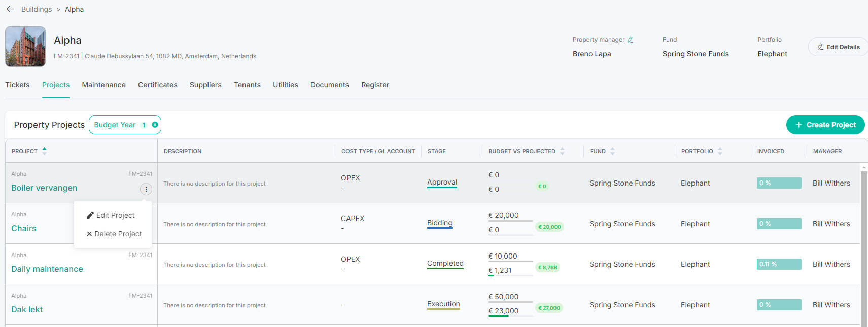Screen dimensions: 868x327
Task: Click the € 8,768 green budget badge
Action: (x=547, y=267)
